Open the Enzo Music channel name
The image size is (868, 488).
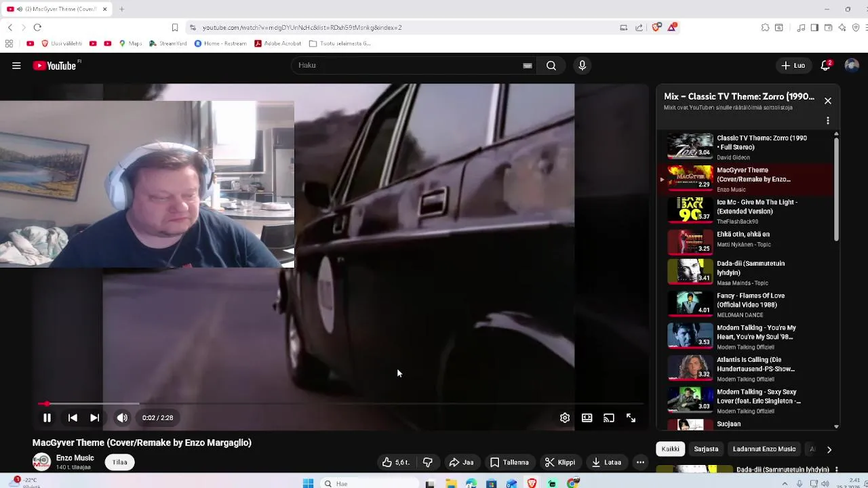click(75, 458)
